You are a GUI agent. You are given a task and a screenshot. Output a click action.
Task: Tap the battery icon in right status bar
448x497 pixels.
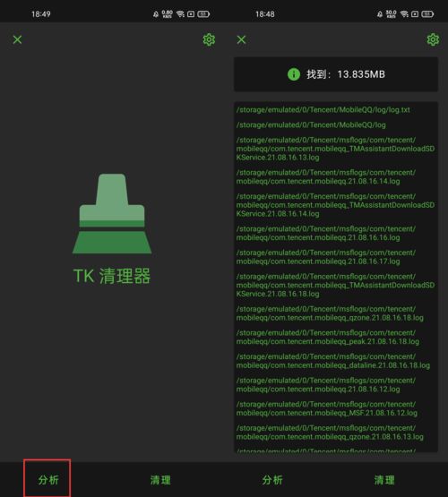click(x=427, y=14)
